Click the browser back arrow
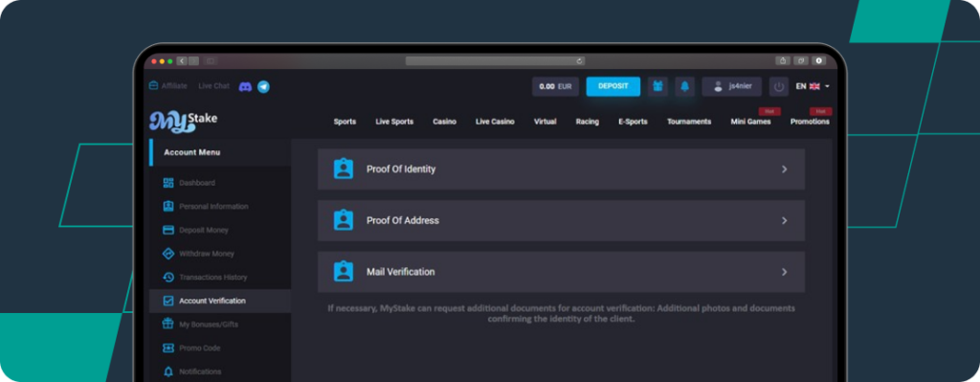 (x=182, y=60)
